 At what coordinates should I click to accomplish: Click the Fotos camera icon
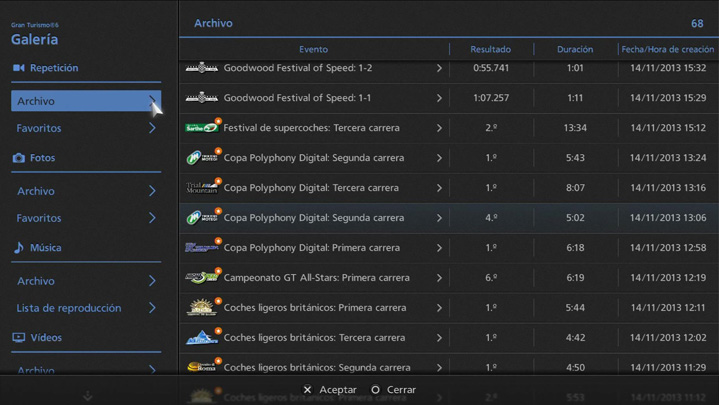pos(18,158)
